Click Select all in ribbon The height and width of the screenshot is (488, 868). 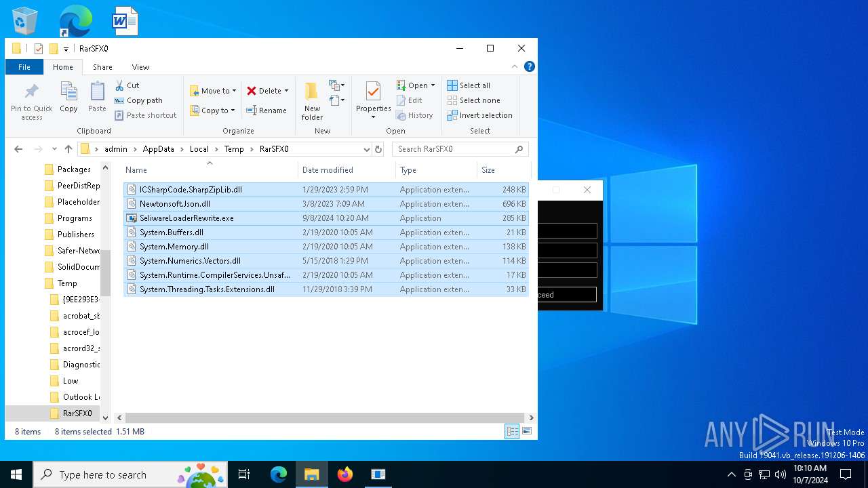pos(469,85)
